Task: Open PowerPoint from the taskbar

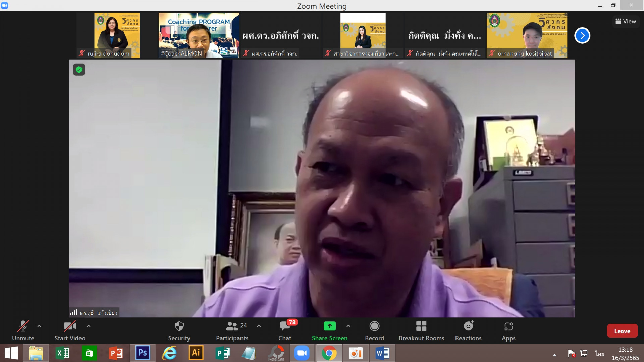Action: coord(116,353)
